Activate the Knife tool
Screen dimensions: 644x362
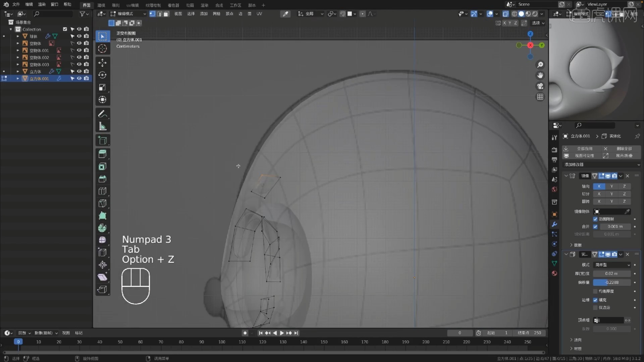pyautogui.click(x=102, y=203)
